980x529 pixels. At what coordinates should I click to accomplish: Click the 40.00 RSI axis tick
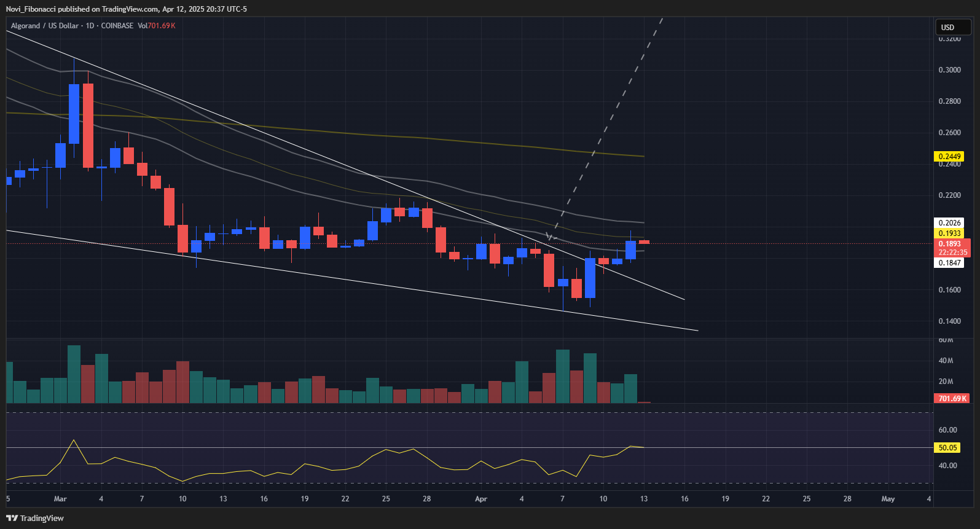point(947,466)
